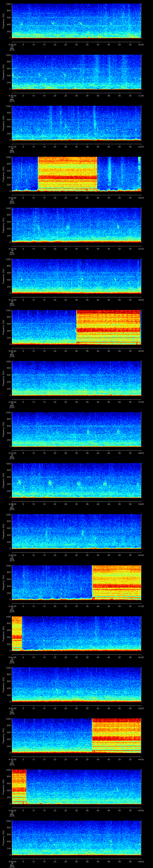Click the spectrogram panel starting at 9:38:00
The height and width of the screenshot is (868, 153).
tap(76, 480)
